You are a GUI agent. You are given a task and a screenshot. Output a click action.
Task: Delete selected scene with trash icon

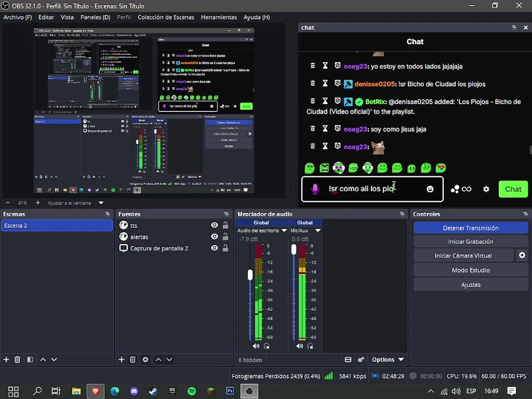(x=17, y=359)
